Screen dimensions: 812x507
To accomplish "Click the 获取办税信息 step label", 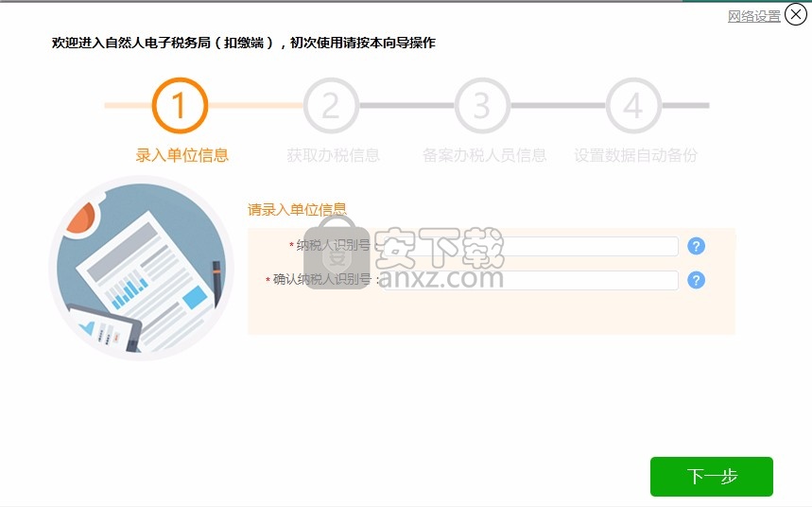I will pos(333,155).
